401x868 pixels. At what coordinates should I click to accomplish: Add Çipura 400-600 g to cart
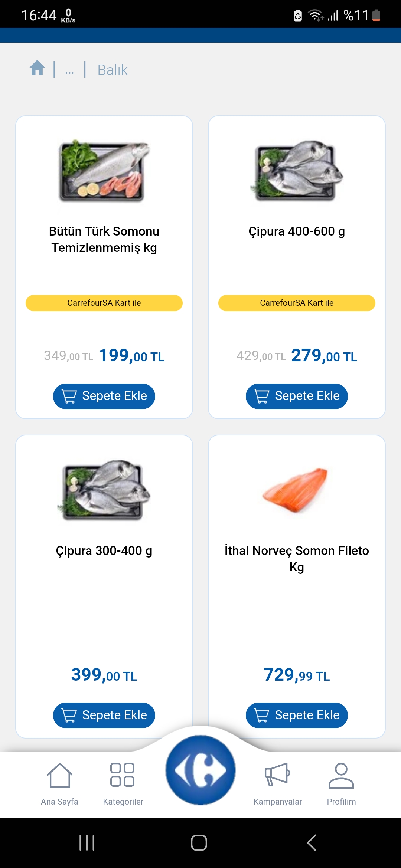pyautogui.click(x=297, y=396)
